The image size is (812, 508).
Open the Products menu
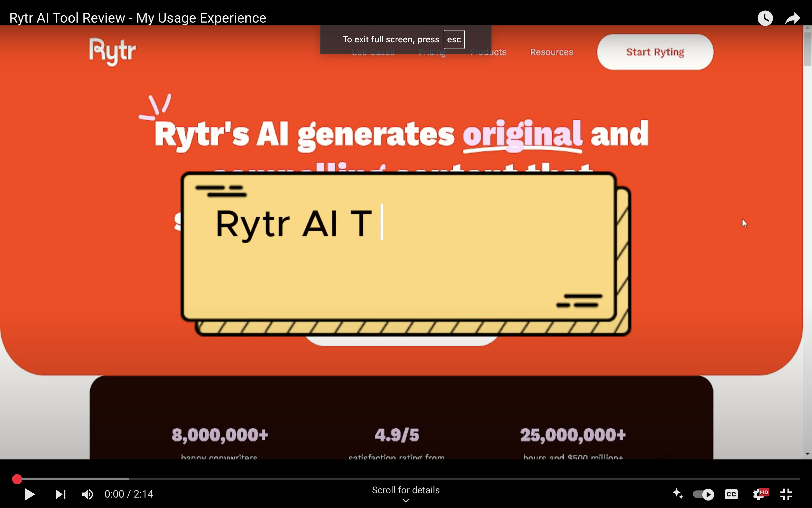pyautogui.click(x=488, y=52)
